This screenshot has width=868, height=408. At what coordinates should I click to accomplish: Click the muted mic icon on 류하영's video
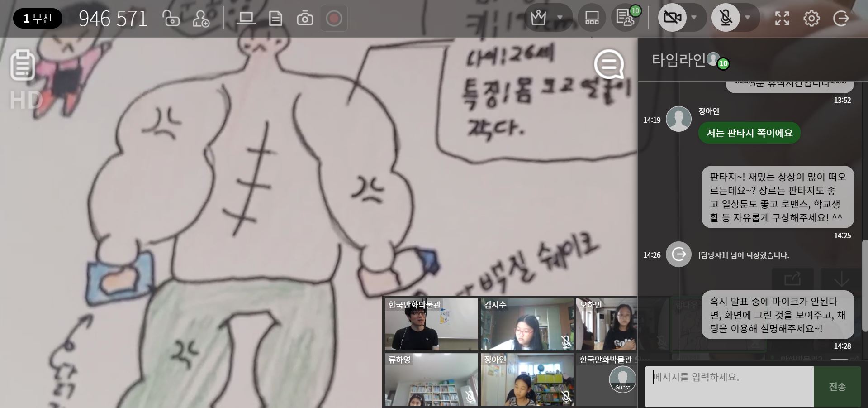[470, 397]
